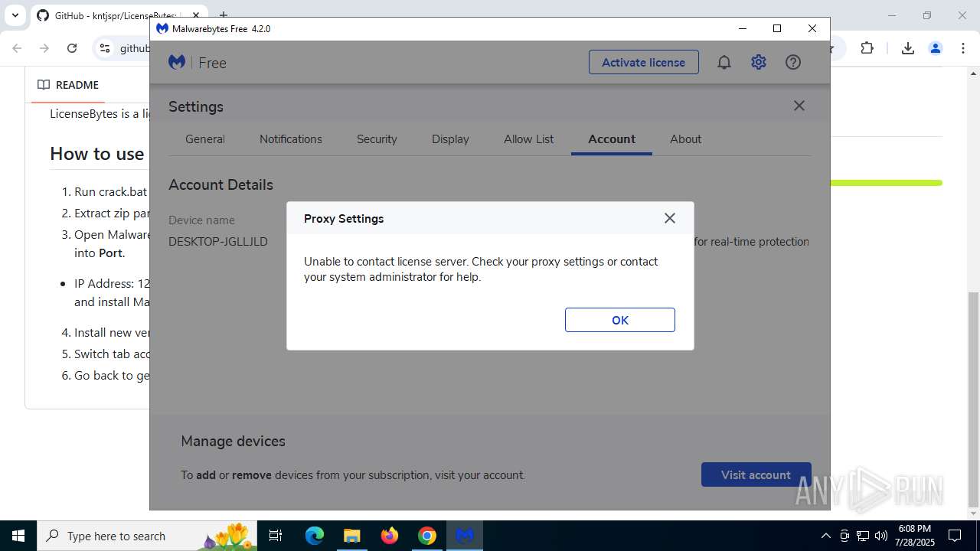Viewport: 980px width, 551px height.
Task: Close the Proxy Settings dialog with X
Action: point(670,218)
